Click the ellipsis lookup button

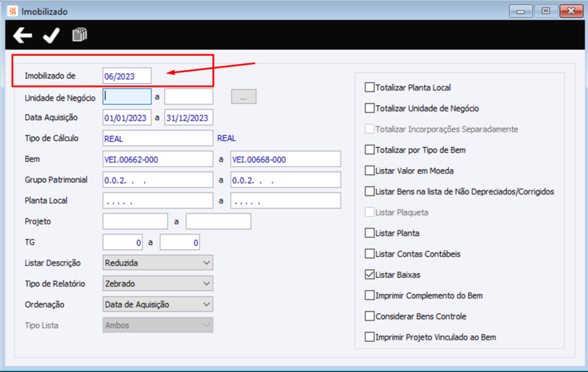[x=244, y=97]
